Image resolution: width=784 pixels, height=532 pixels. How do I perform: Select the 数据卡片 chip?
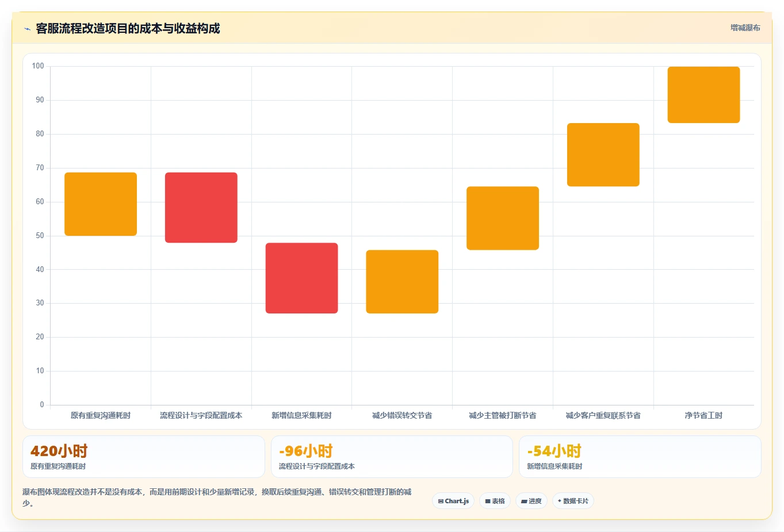[x=573, y=501]
